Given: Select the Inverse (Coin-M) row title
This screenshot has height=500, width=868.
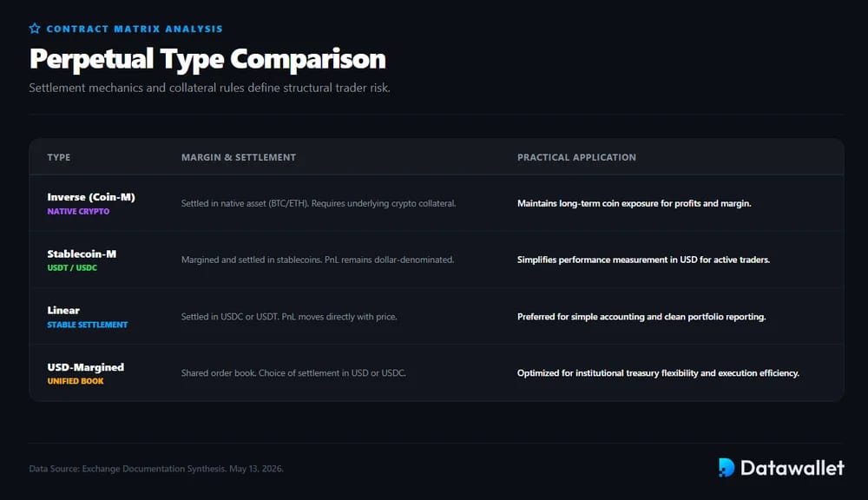Looking at the screenshot, I should pyautogui.click(x=91, y=197).
